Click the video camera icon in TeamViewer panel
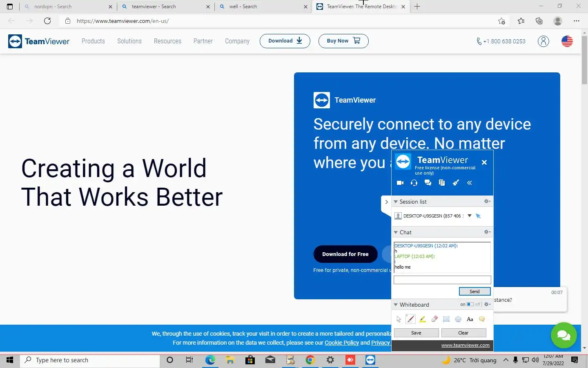 [x=400, y=183]
